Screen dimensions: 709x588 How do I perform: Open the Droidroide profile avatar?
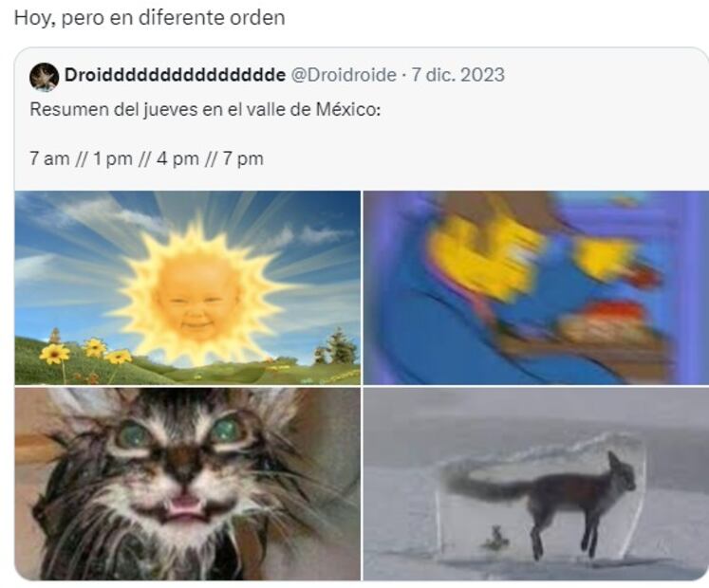point(44,77)
